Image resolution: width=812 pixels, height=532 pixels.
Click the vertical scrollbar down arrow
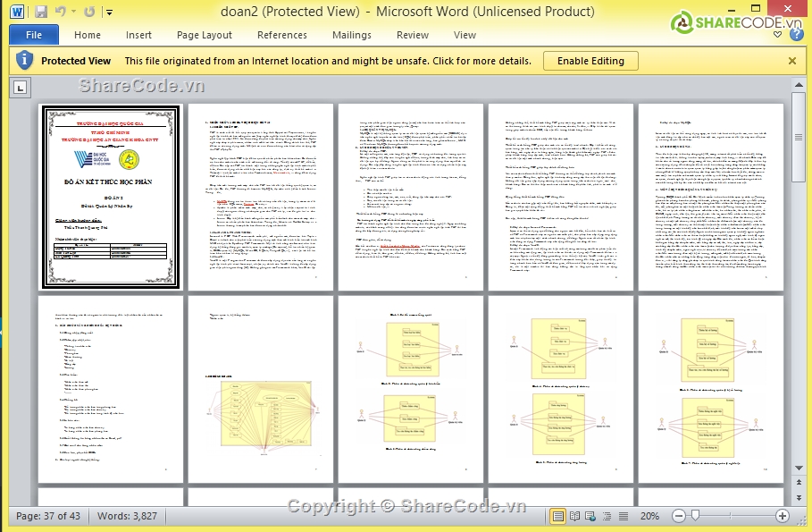tap(799, 468)
